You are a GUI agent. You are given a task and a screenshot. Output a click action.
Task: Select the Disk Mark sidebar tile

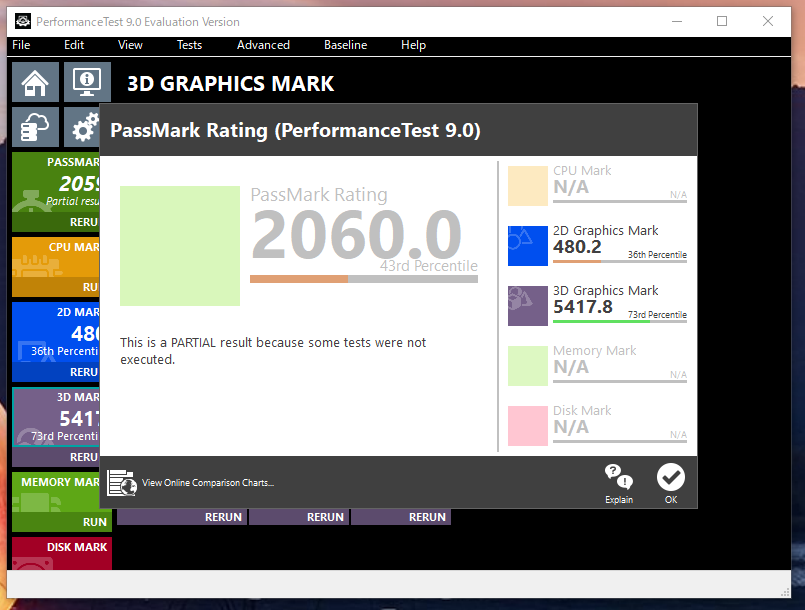coord(62,554)
